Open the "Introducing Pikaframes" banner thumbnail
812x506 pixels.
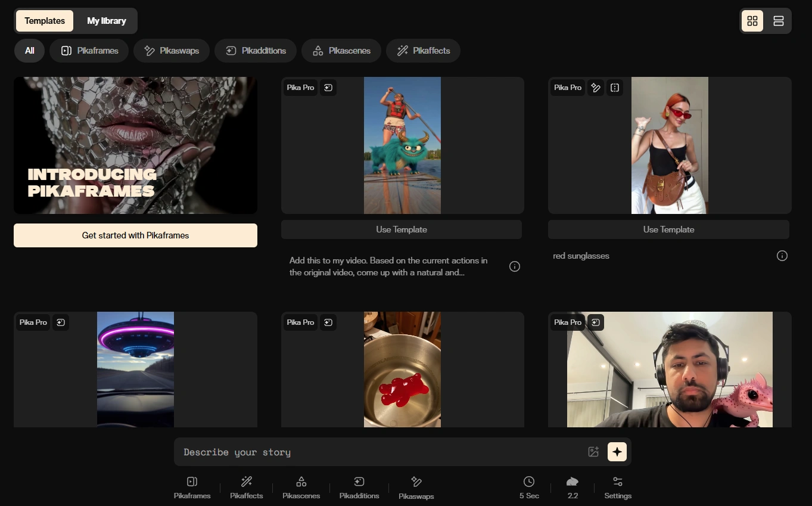coord(135,145)
